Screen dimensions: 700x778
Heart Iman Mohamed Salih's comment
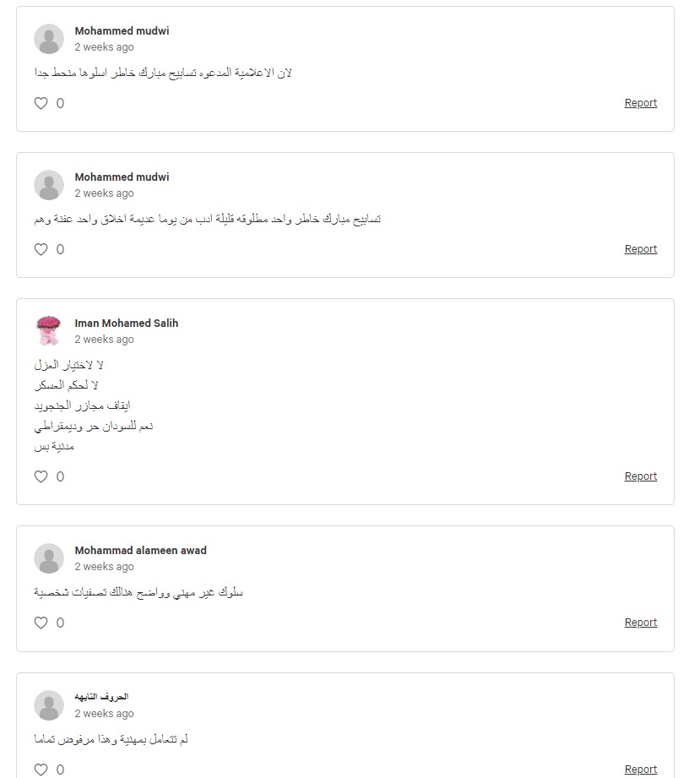41,476
